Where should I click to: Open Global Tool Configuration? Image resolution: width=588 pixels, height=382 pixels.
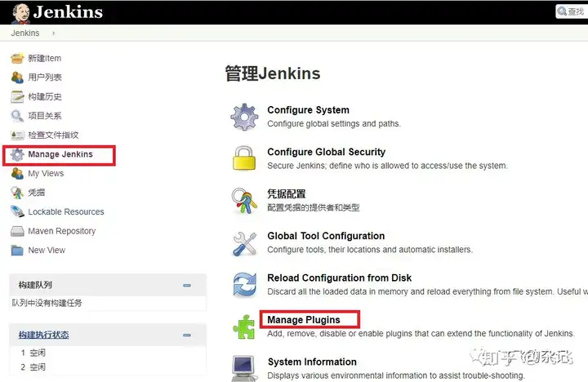coord(326,236)
